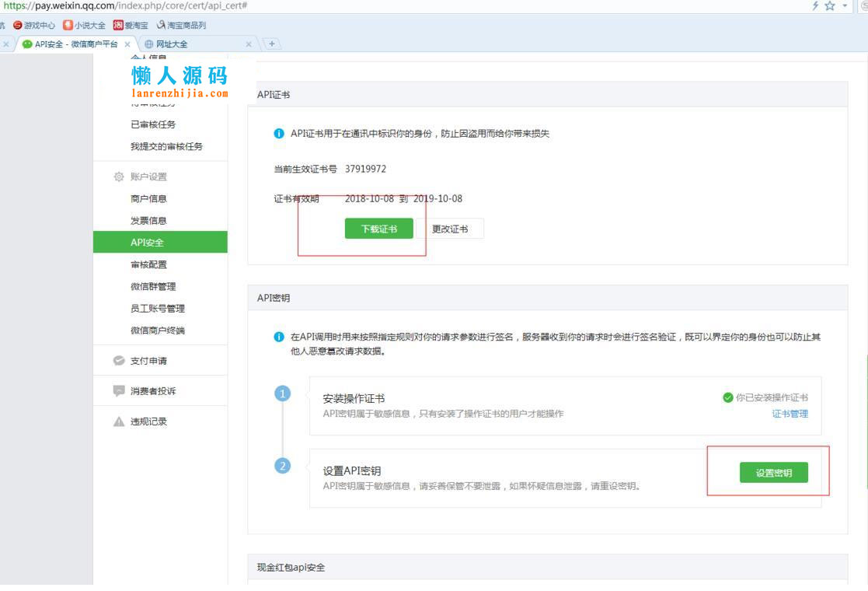Expand the dropdown arrow beside the star icon

click(x=845, y=5)
